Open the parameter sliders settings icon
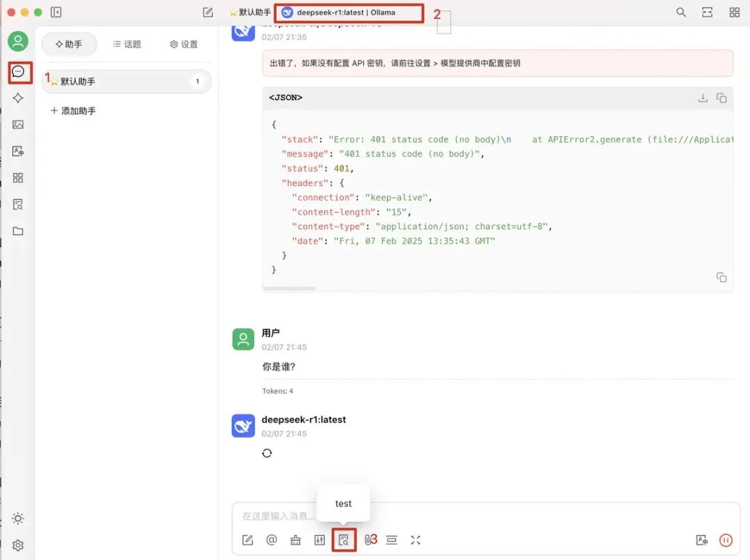 319,540
